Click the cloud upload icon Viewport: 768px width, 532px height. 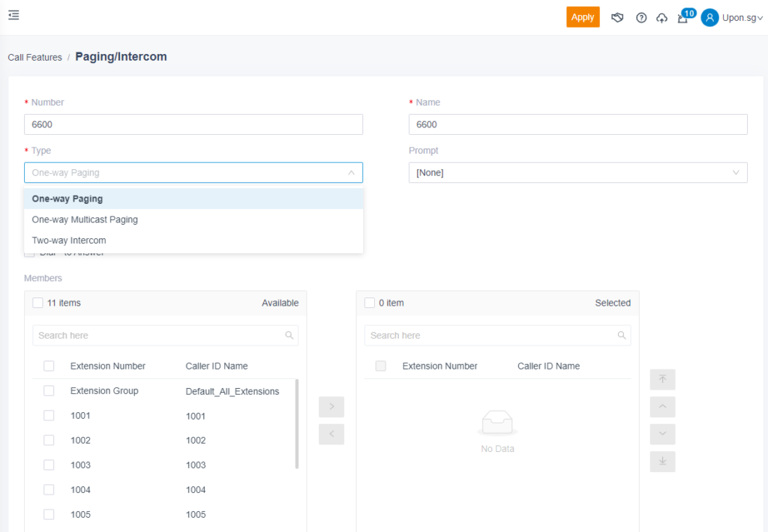point(662,17)
